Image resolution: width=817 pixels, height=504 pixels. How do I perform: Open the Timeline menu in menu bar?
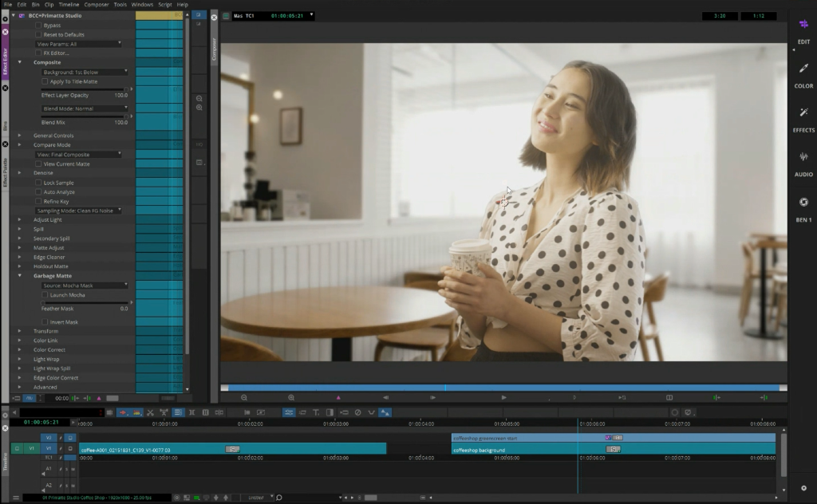coord(69,5)
